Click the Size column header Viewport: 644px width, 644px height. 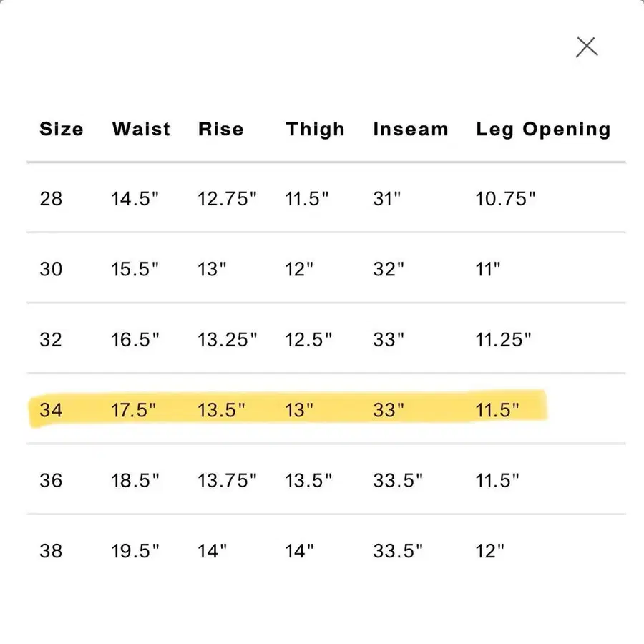pos(62,130)
